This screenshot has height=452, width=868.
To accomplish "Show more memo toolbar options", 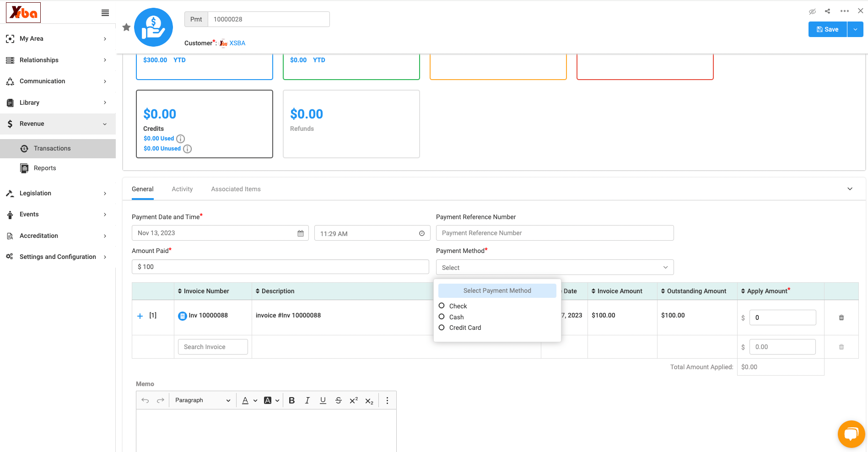I will 387,400.
